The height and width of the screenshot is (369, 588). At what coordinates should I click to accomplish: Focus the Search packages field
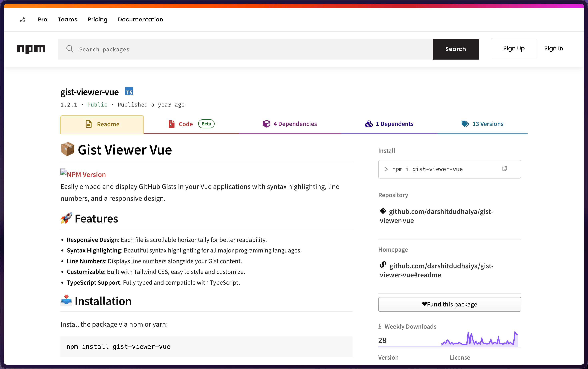(245, 49)
